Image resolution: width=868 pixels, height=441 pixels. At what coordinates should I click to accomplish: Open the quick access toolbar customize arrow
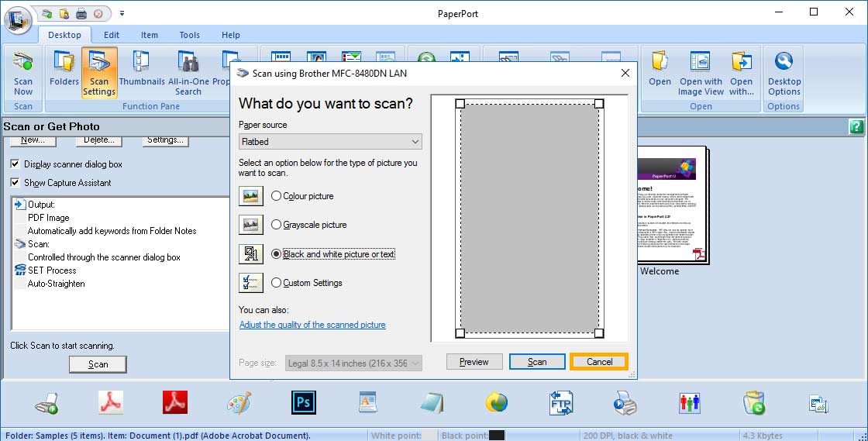tap(122, 13)
